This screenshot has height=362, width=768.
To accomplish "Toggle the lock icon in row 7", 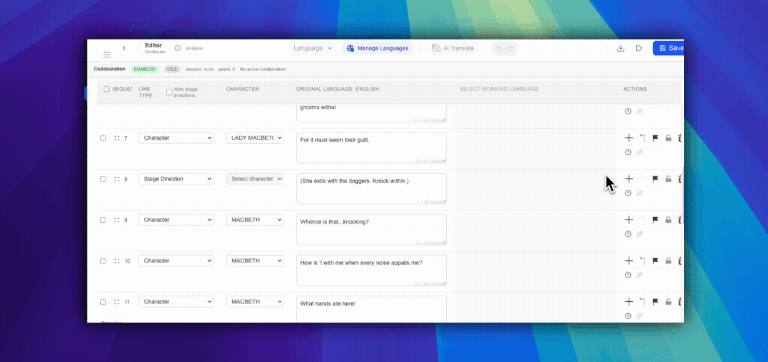I will (x=668, y=138).
